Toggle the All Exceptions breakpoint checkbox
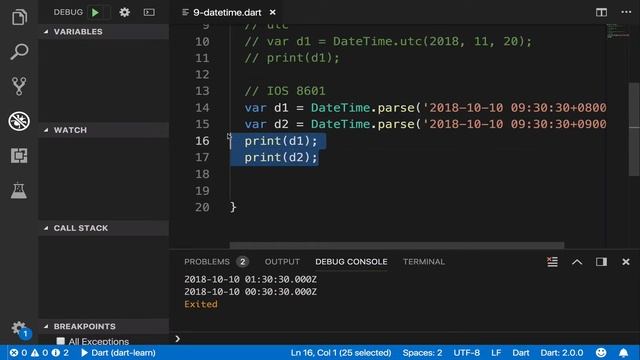640x360 pixels. (60, 341)
